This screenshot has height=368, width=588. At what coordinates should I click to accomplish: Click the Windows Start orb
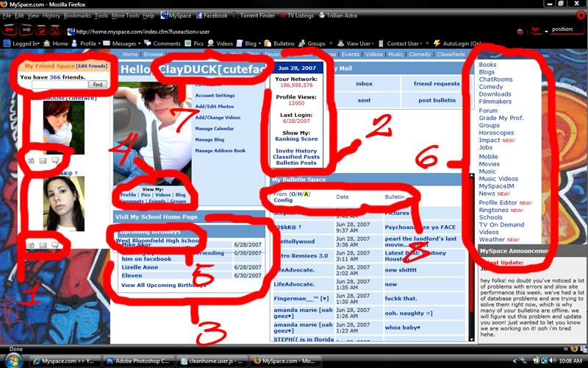[x=12, y=361]
